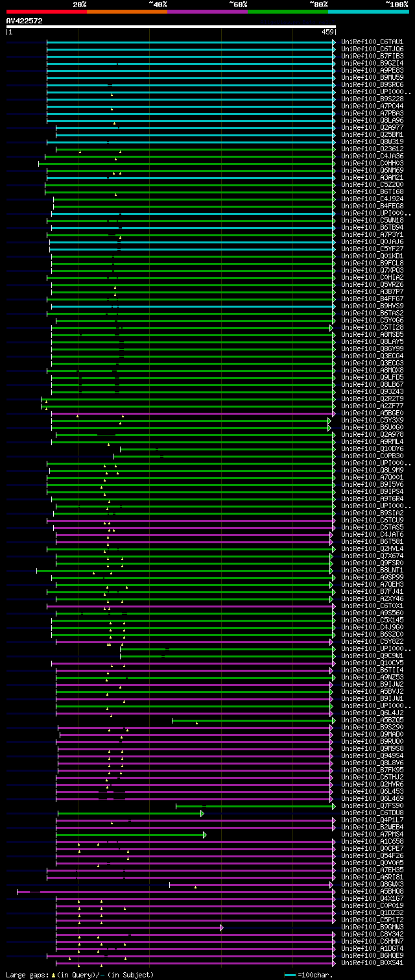Image resolution: width=415 pixels, height=980 pixels.
Task: Click label UniRef100_A7P3Y1
Action: tap(372, 234)
